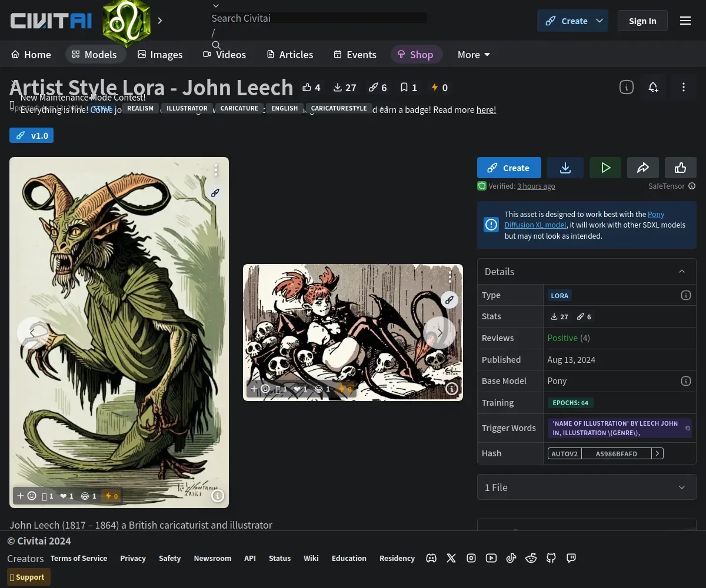The image size is (706, 588).
Task: Like the model with thumbs-up button
Action: pos(681,168)
